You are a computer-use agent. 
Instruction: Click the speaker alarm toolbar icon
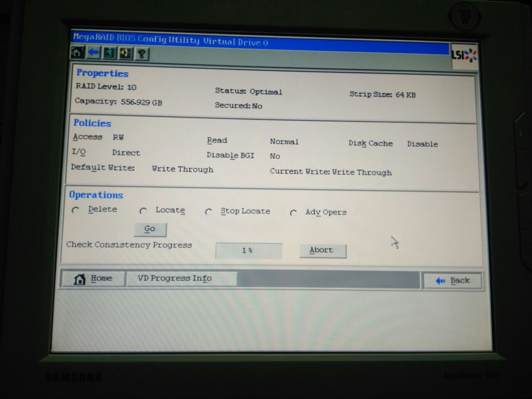point(126,54)
